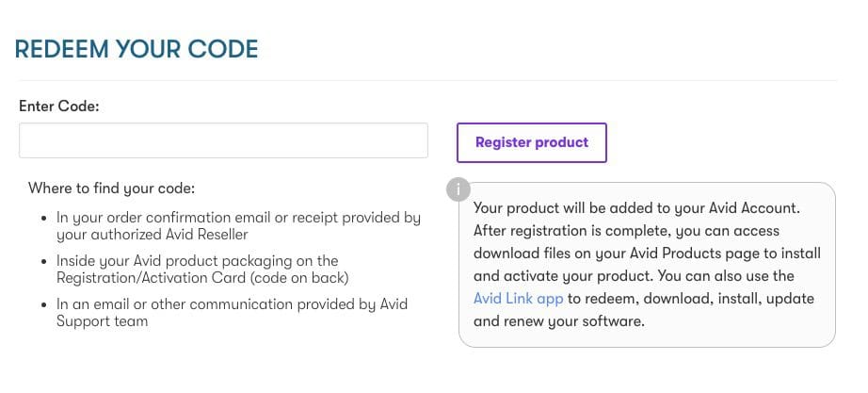Open the Avid Link app link
The image size is (868, 393).
click(518, 298)
